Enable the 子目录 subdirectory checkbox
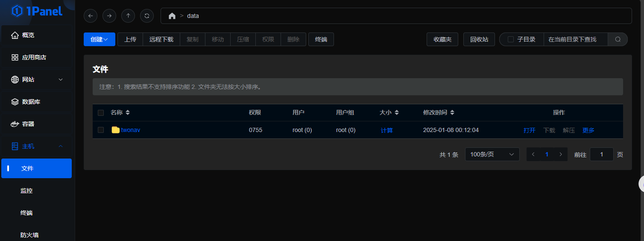The width and height of the screenshot is (644, 241). coord(511,39)
